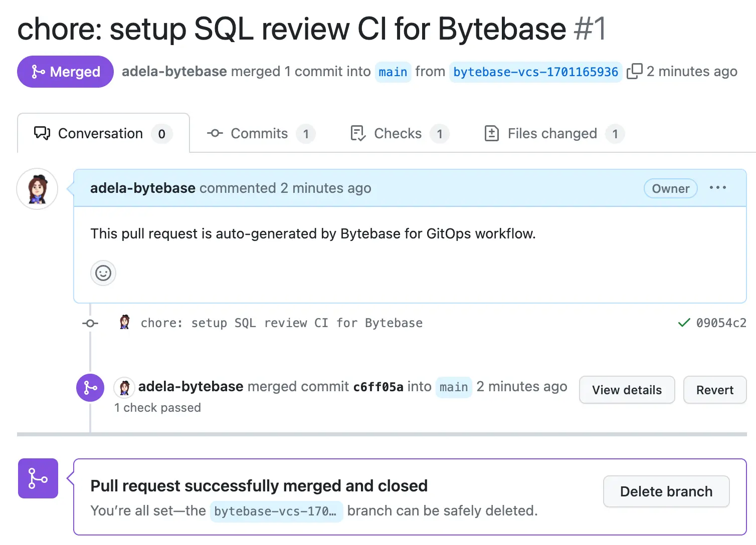The width and height of the screenshot is (756, 545).
Task: Click the Delete branch button
Action: pyautogui.click(x=666, y=491)
